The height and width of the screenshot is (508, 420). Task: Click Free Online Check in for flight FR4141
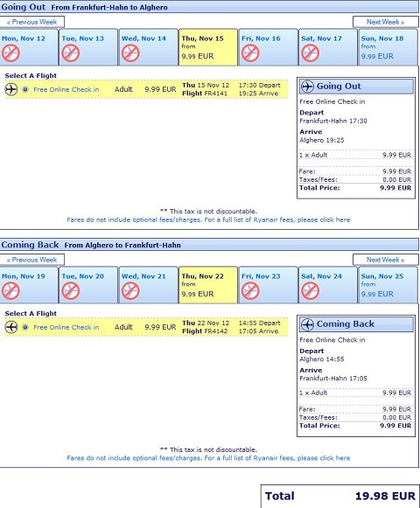(66, 90)
